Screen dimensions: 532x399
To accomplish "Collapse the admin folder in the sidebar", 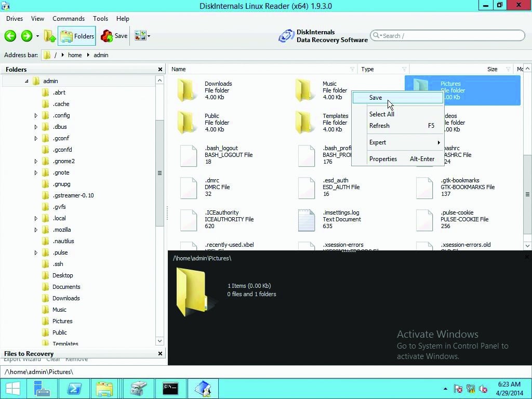I will click(x=27, y=81).
